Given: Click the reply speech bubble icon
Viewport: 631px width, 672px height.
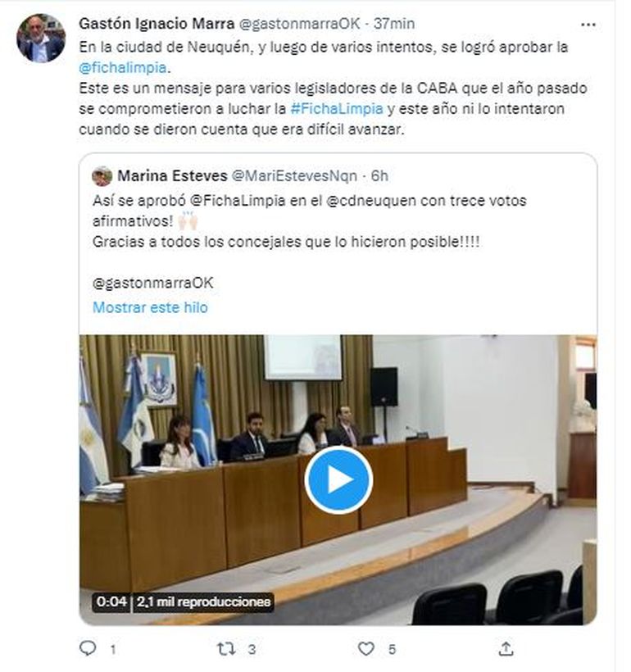Looking at the screenshot, I should click(x=88, y=648).
